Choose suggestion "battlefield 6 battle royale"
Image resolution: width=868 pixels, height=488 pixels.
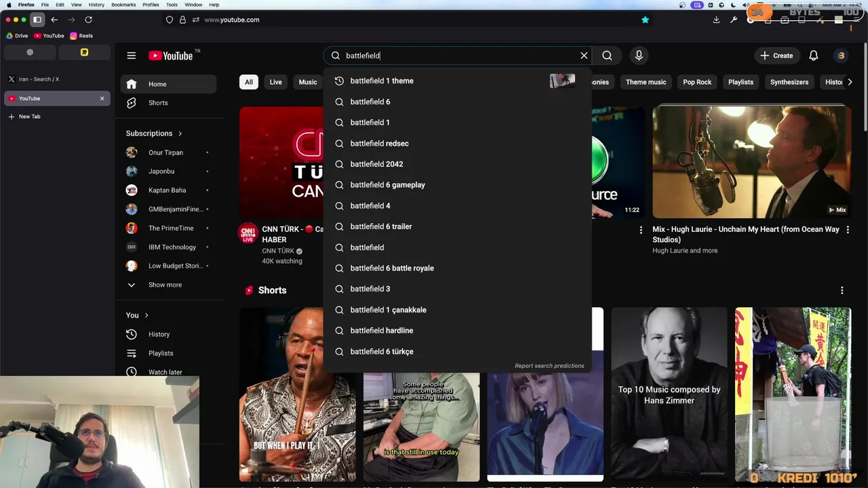pyautogui.click(x=458, y=268)
